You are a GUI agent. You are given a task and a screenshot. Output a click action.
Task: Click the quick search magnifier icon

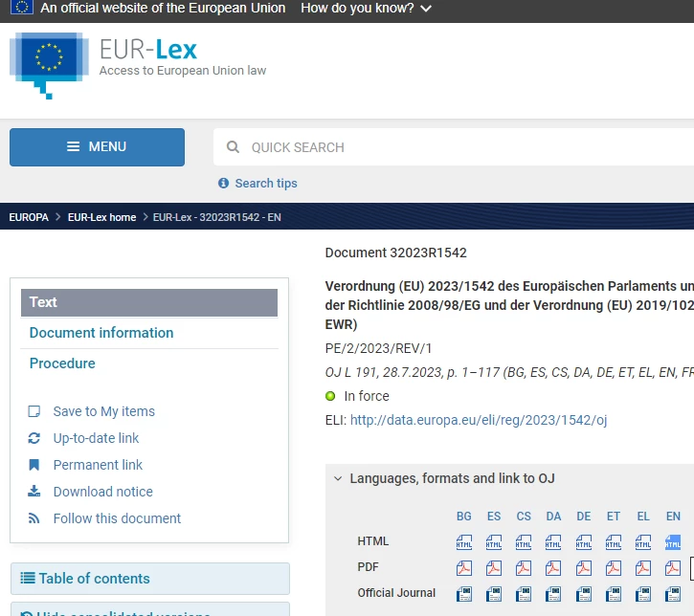[233, 146]
